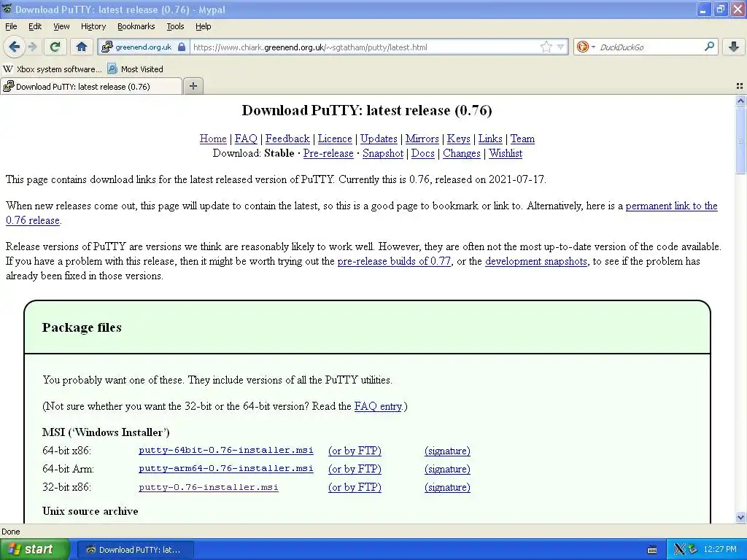Click in the URL address field
747x560 pixels.
click(x=365, y=47)
